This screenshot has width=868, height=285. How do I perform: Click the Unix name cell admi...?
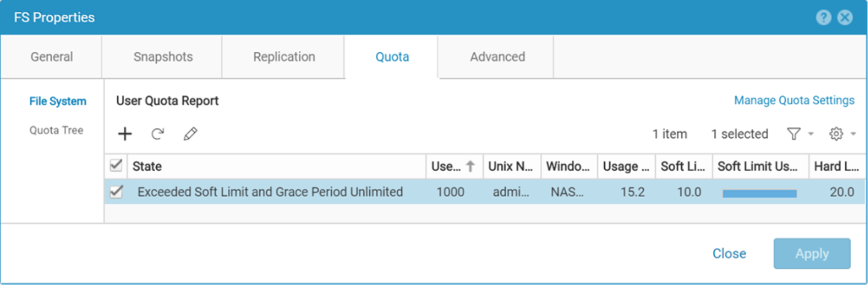point(511,192)
